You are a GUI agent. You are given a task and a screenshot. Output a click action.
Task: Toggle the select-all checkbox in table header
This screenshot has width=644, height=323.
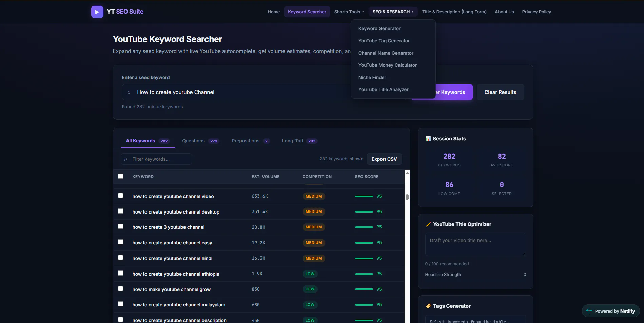[x=120, y=176]
